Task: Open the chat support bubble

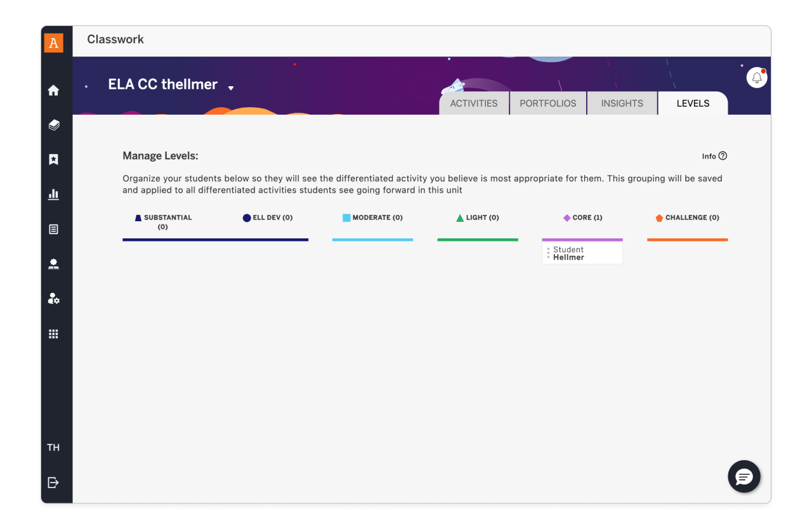Action: click(744, 477)
